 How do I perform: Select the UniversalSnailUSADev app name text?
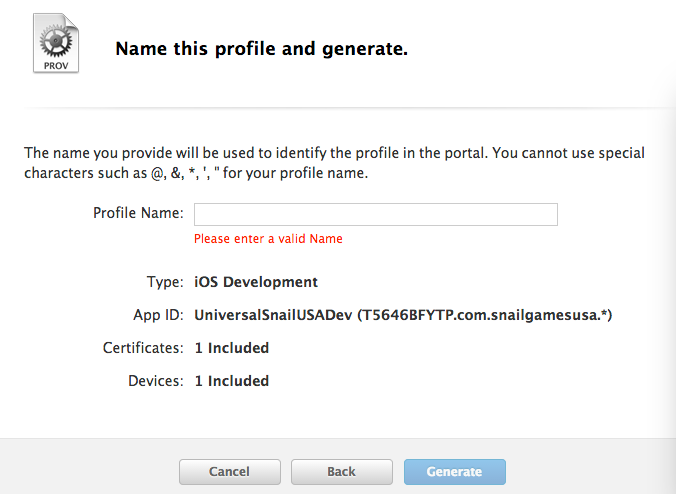(273, 315)
